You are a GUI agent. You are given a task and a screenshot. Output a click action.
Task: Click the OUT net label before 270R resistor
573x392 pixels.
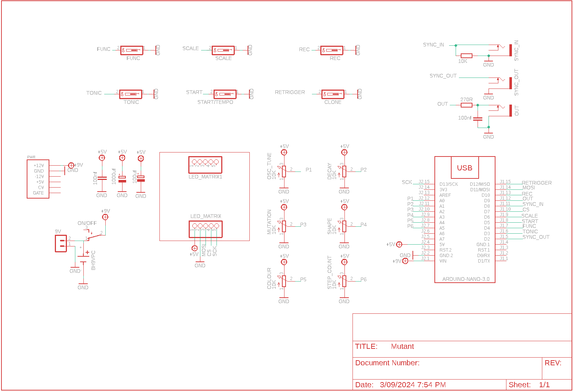click(442, 104)
